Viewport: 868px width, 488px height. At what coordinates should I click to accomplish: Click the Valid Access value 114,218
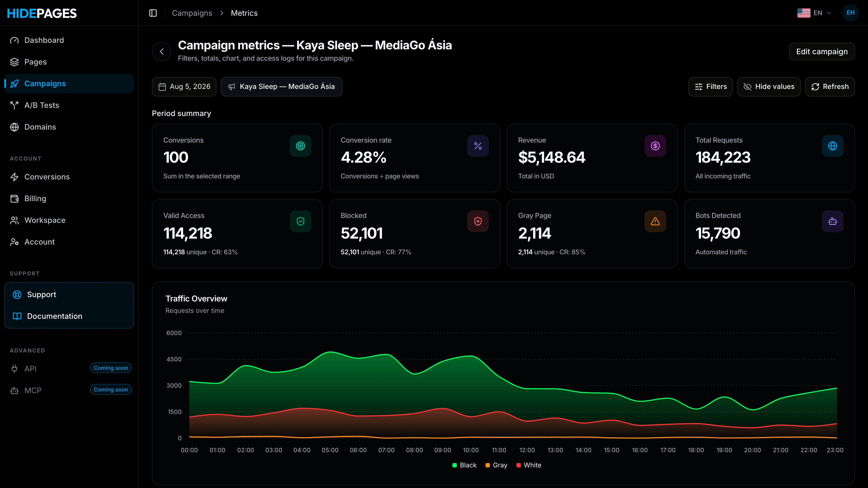(188, 233)
